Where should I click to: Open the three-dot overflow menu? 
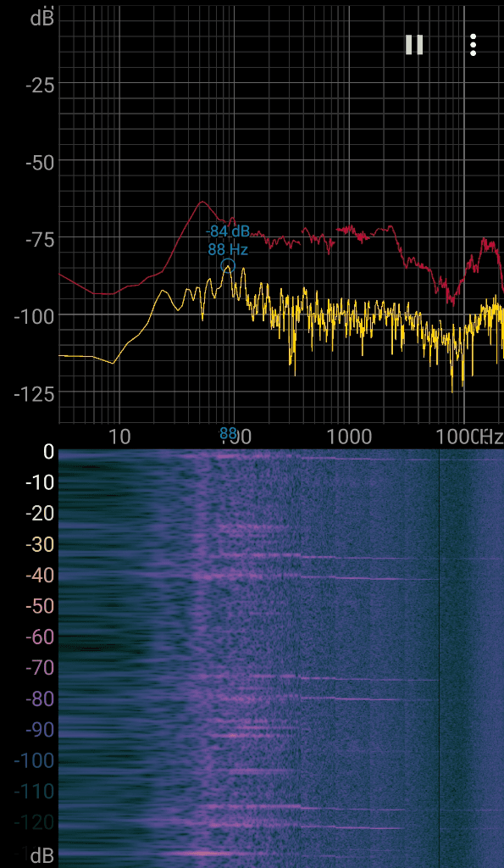tap(473, 45)
